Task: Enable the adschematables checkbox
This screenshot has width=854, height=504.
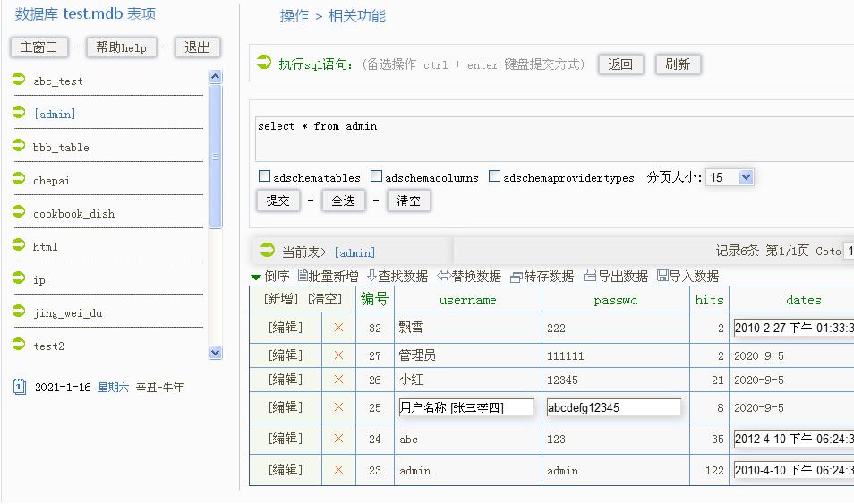Action: point(264,177)
